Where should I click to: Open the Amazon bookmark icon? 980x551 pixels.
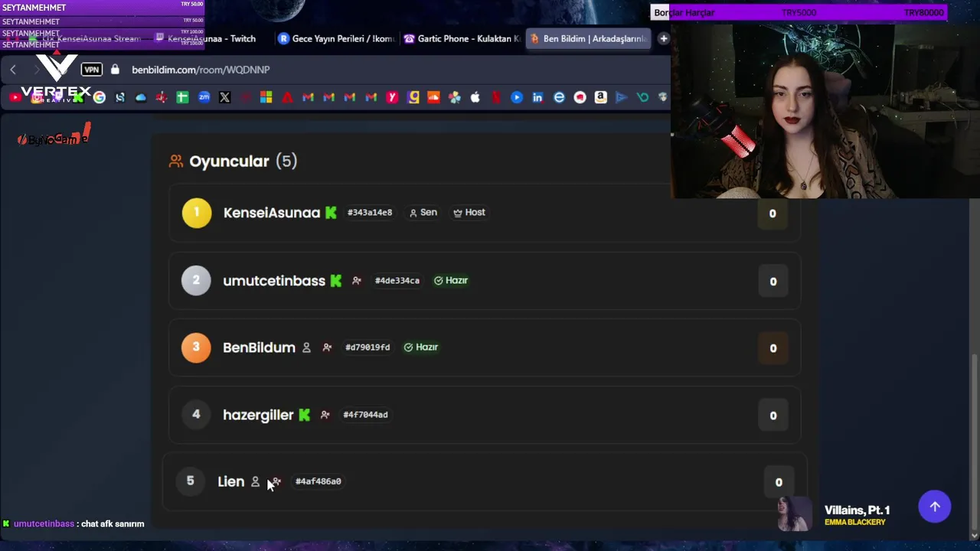coord(600,97)
